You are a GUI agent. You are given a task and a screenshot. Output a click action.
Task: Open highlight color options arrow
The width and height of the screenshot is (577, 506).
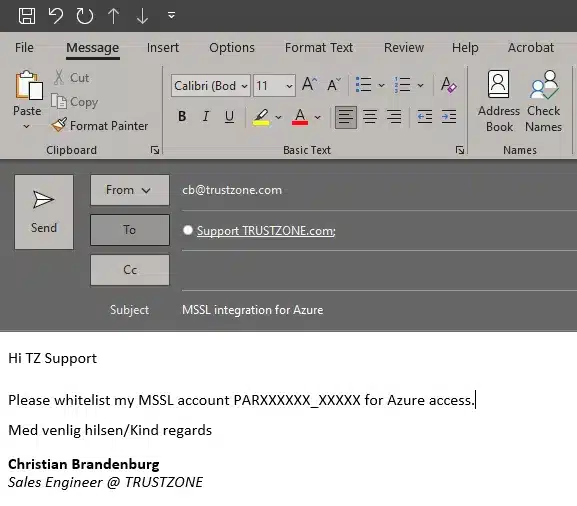coord(278,117)
